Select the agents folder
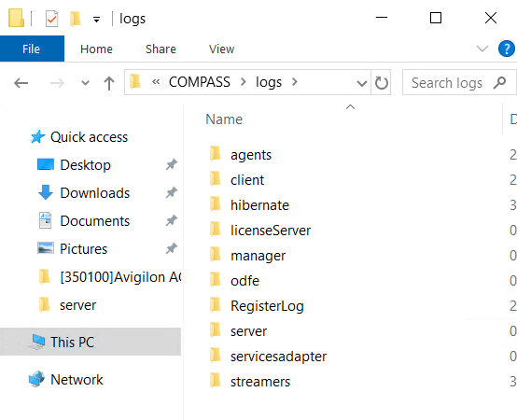Image resolution: width=517 pixels, height=420 pixels. point(251,155)
